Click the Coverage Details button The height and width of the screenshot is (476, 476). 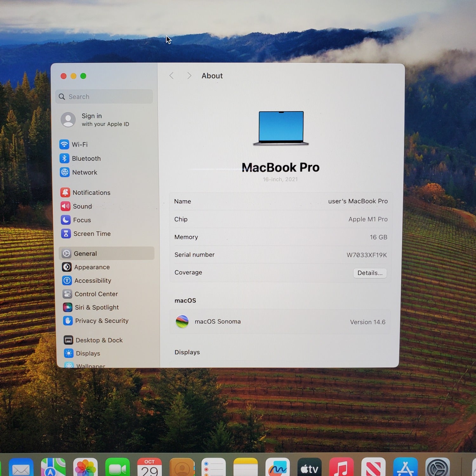pos(370,273)
